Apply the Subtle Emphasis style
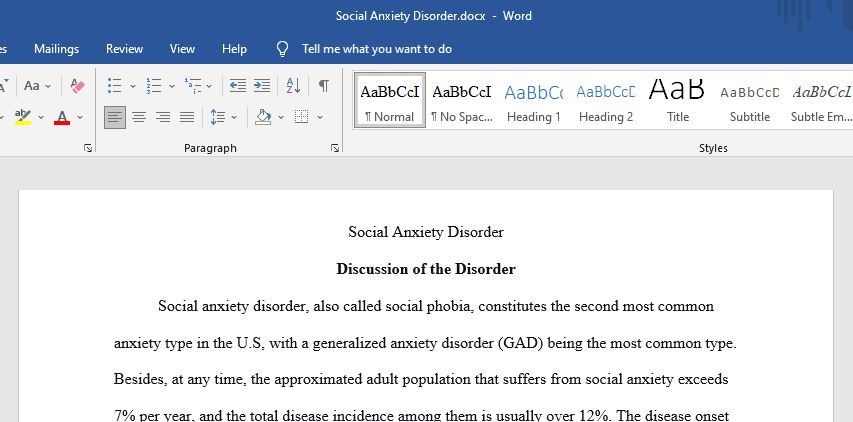 (x=821, y=101)
